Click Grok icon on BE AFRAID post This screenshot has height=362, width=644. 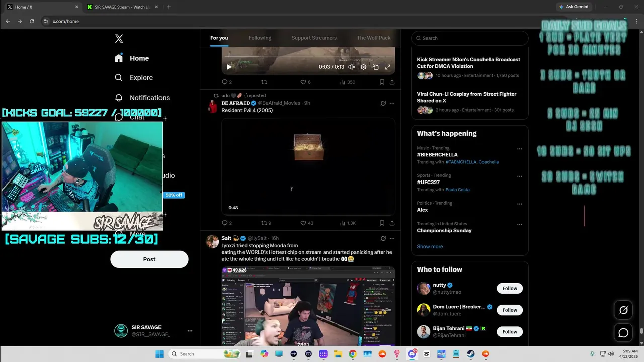tap(383, 103)
